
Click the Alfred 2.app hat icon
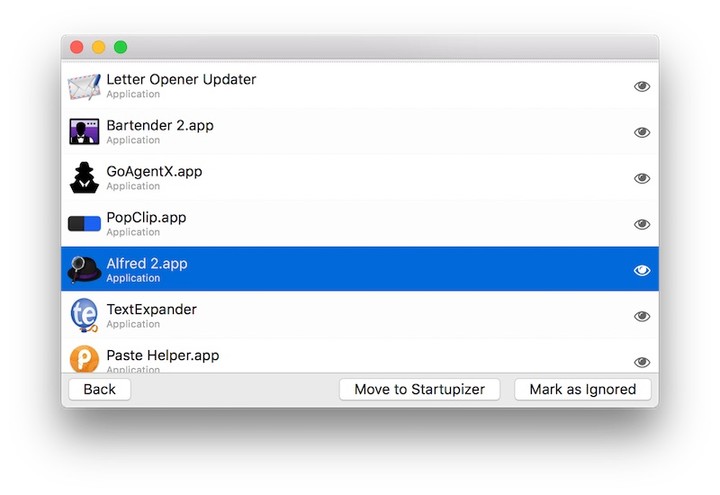click(x=84, y=269)
